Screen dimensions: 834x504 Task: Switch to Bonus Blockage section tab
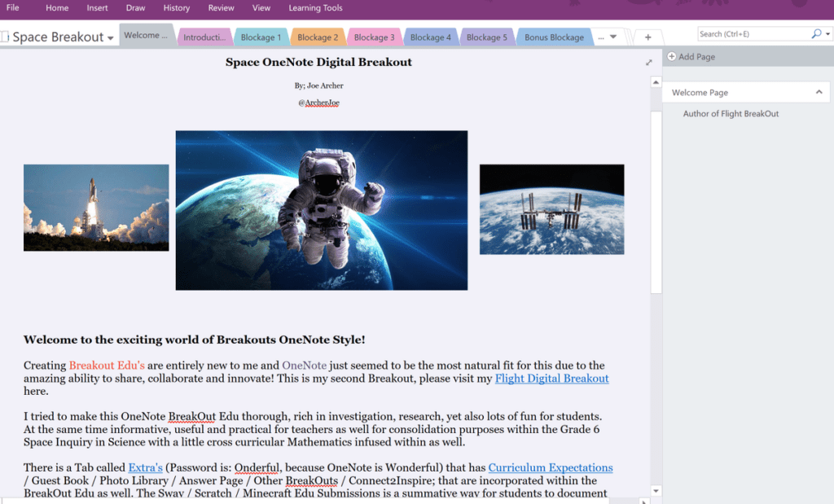click(x=554, y=37)
